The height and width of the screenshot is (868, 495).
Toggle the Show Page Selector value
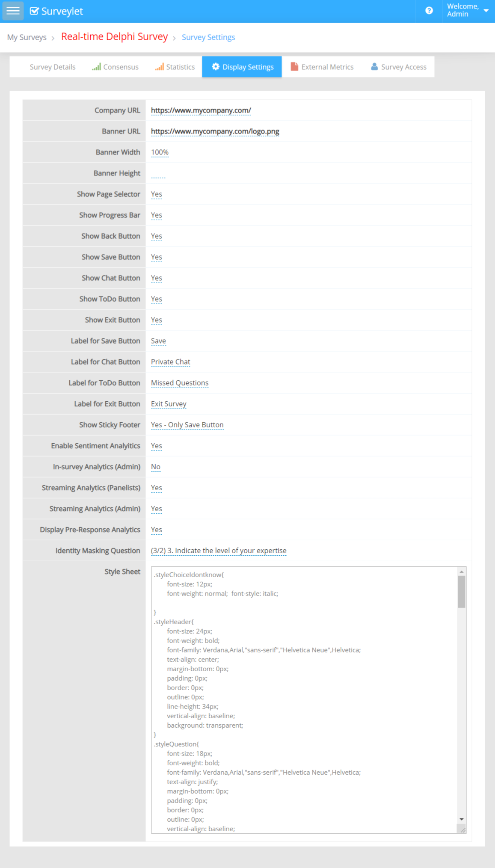coord(157,194)
